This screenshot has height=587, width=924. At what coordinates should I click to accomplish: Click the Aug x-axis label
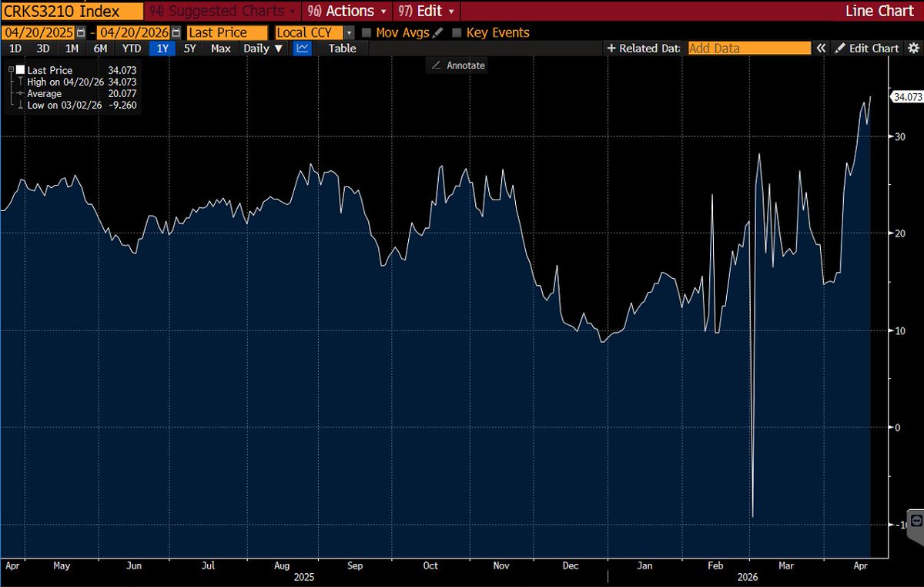pos(280,565)
